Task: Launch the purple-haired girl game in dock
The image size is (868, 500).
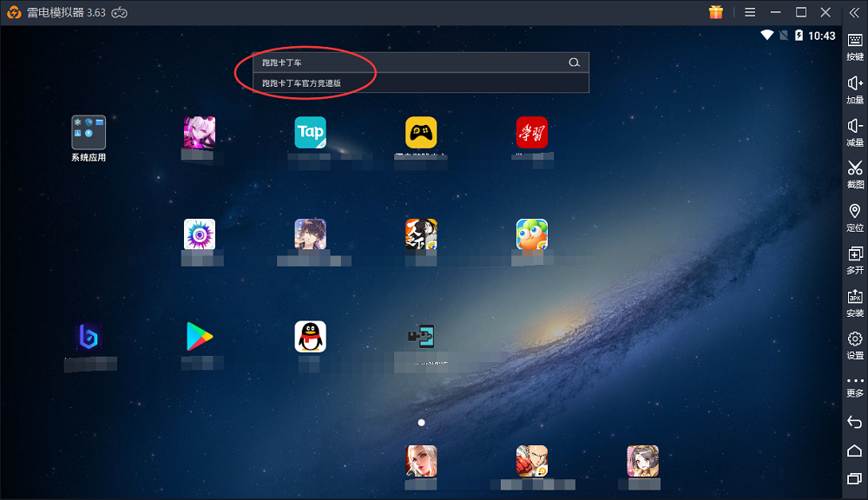Action: (642, 461)
